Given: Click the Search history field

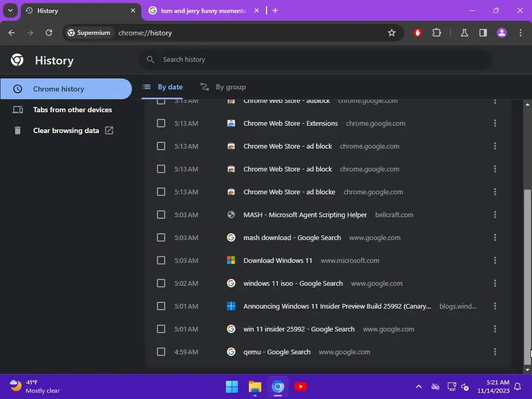Looking at the screenshot, I should [x=315, y=60].
